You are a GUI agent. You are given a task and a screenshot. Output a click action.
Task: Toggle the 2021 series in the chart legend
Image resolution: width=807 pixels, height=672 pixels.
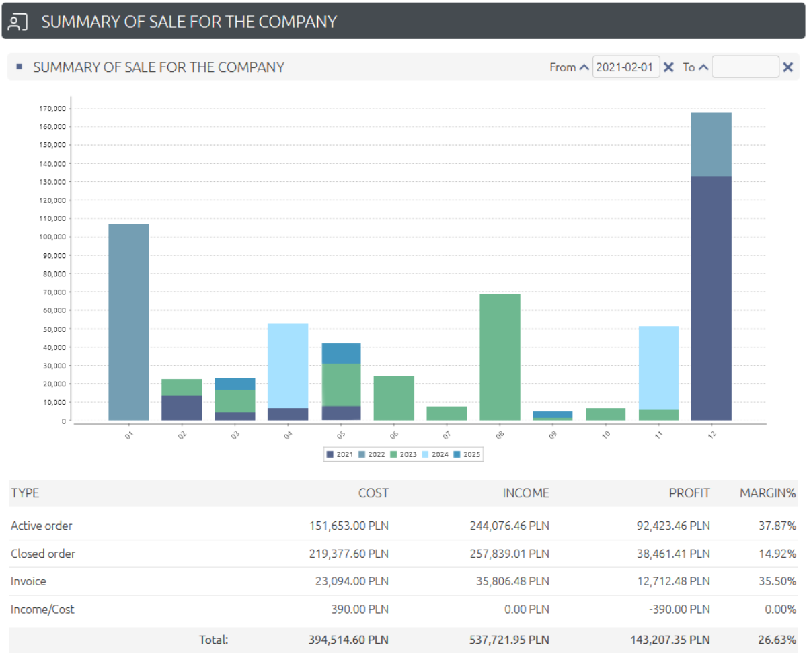[x=340, y=454]
